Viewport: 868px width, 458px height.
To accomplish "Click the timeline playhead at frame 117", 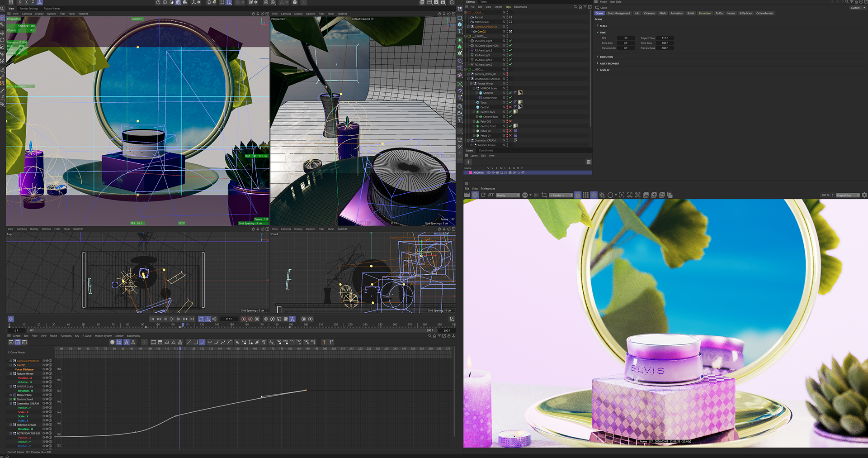I will click(183, 324).
